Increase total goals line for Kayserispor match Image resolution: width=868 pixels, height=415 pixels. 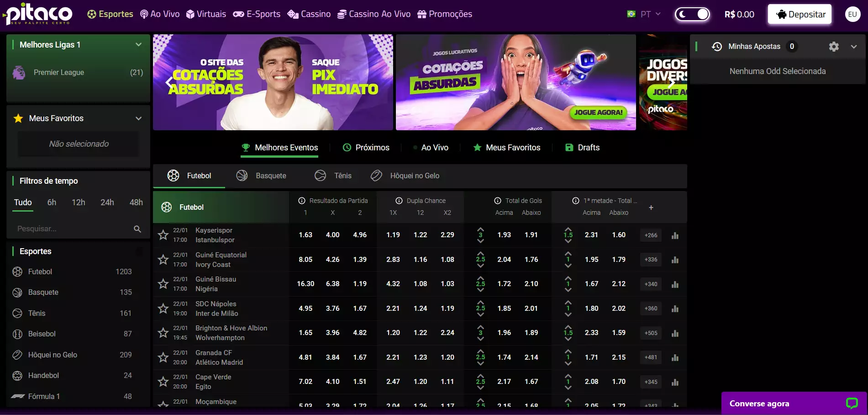click(x=480, y=229)
